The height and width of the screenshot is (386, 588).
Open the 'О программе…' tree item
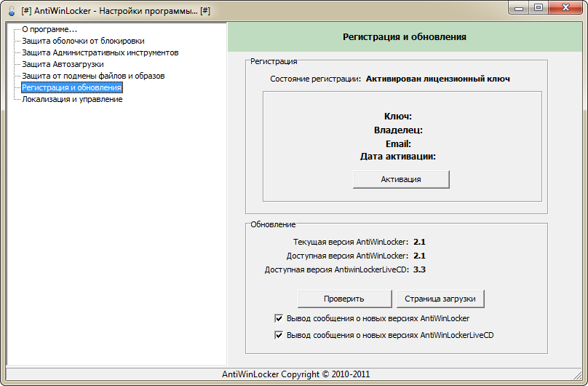click(49, 29)
